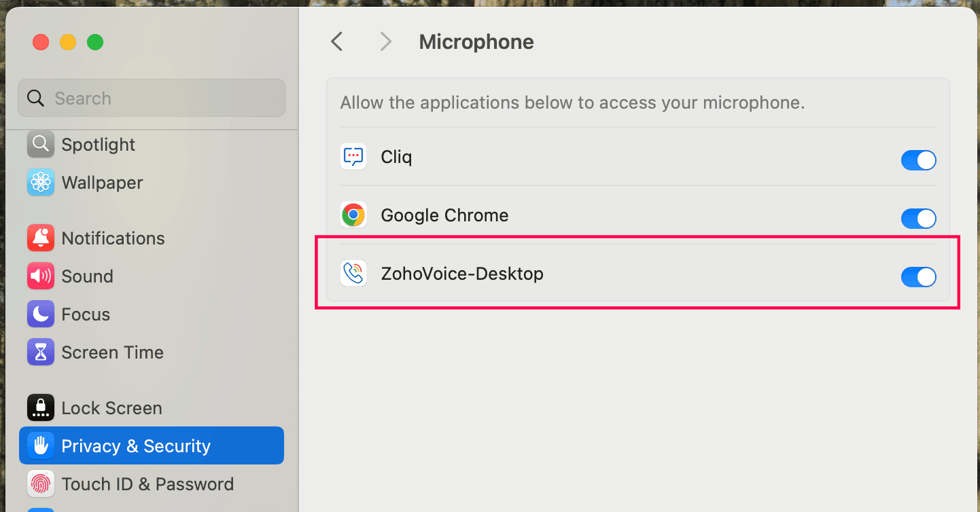
Task: Click the Notifications bell icon
Action: click(x=41, y=238)
